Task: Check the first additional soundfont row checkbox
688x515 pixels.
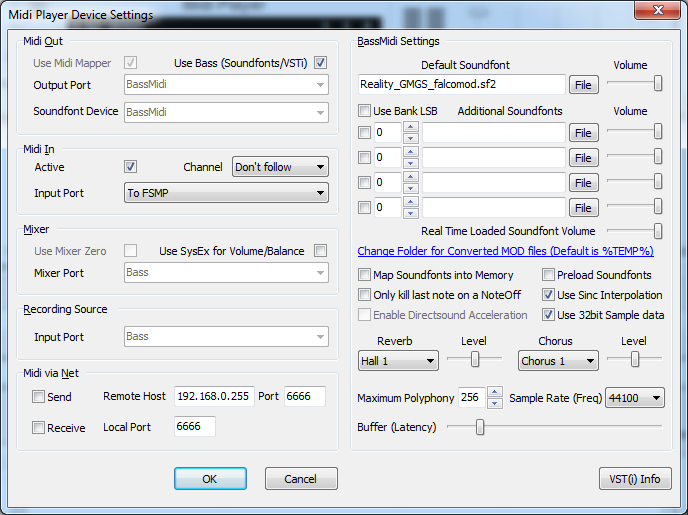Action: click(364, 132)
